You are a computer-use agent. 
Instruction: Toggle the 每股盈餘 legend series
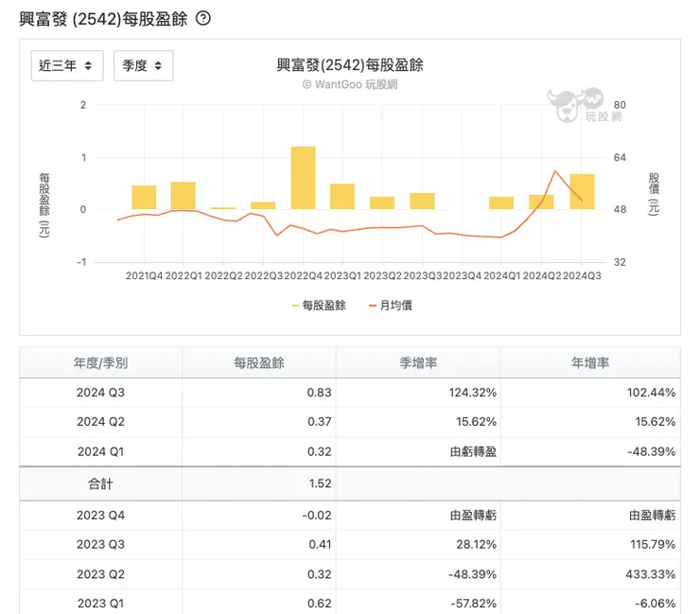pos(319,306)
